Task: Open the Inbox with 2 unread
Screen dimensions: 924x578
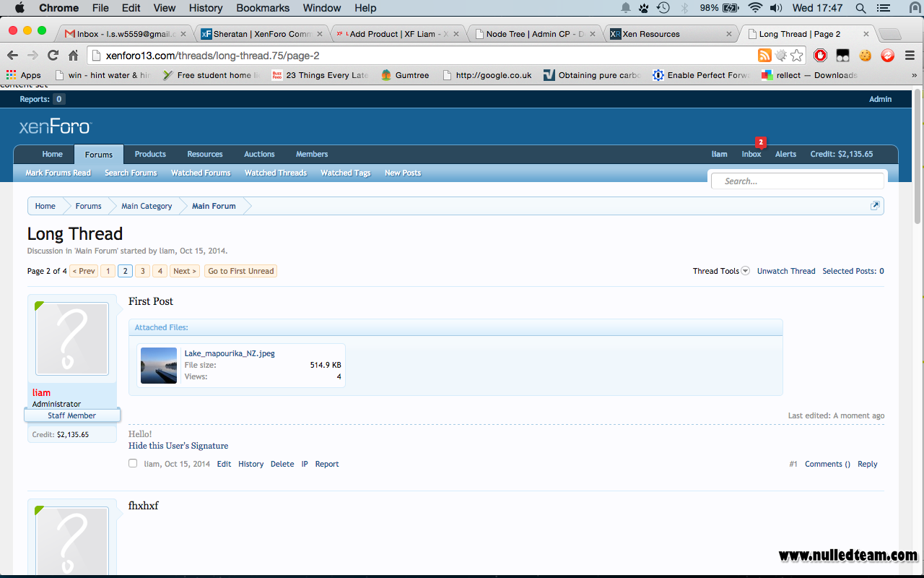Action: click(x=751, y=154)
